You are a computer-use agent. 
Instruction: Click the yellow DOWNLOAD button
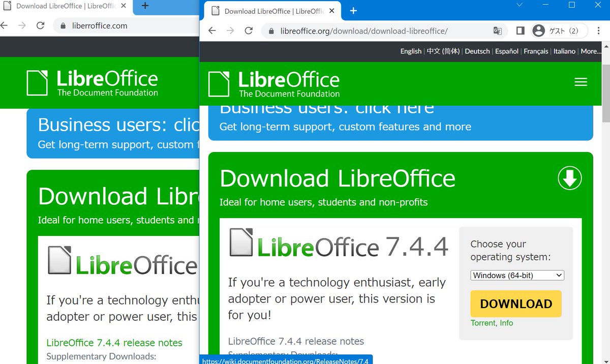click(516, 304)
